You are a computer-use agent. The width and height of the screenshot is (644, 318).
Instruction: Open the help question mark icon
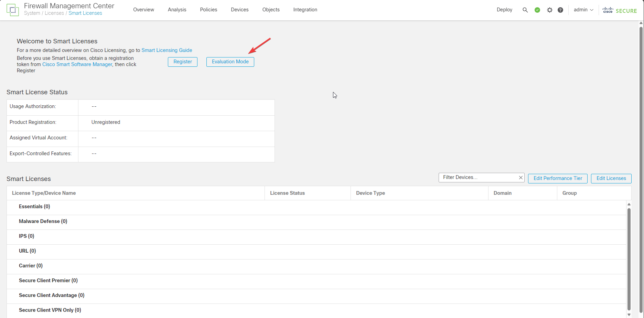point(560,10)
